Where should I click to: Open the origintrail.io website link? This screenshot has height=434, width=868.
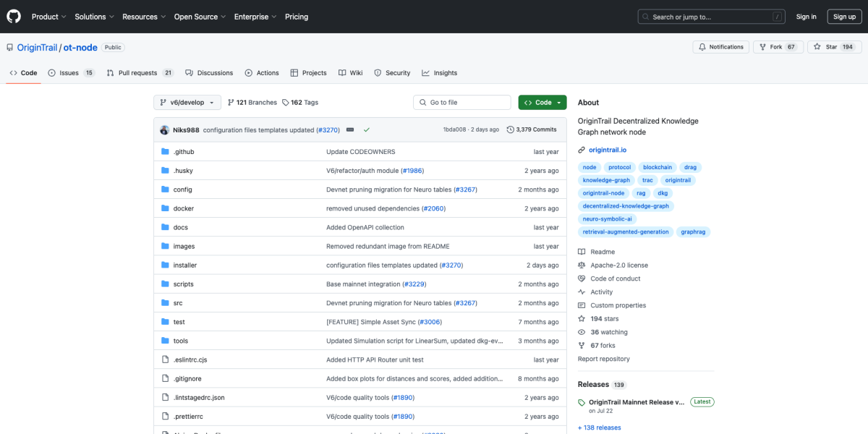point(608,150)
